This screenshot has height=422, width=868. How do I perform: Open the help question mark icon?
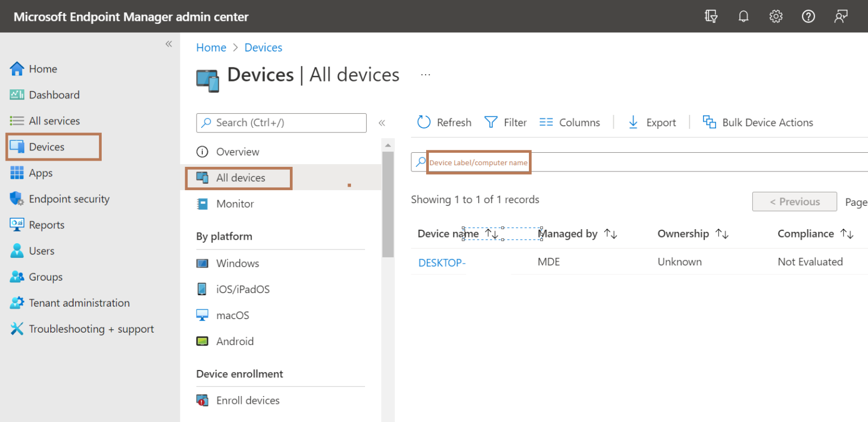(x=808, y=16)
